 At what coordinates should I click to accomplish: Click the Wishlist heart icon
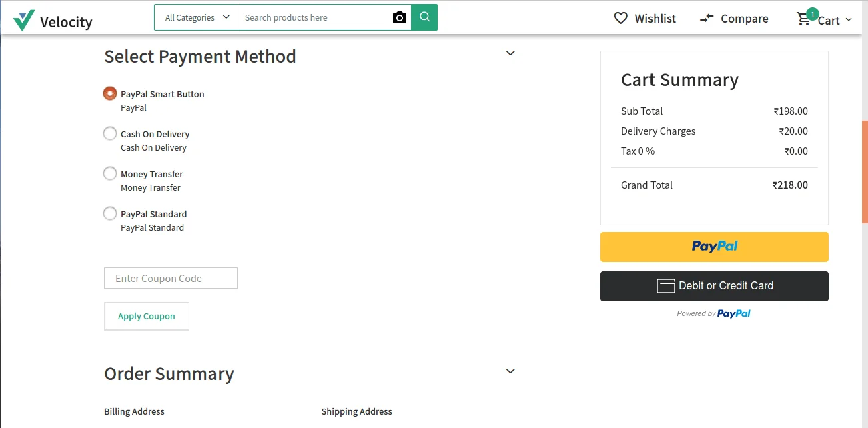[621, 19]
